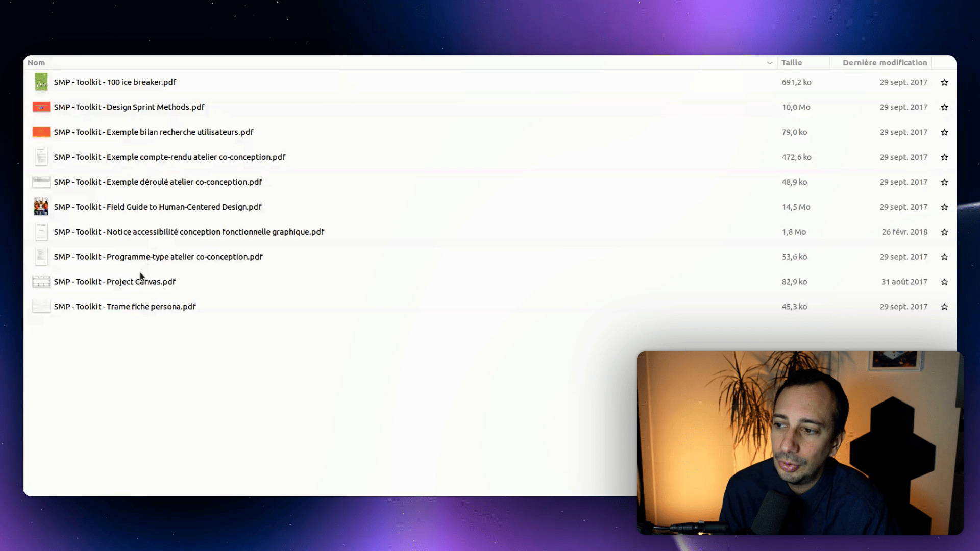980x551 pixels.
Task: Click the Design Sprint Methods red thumbnail
Action: coord(41,107)
